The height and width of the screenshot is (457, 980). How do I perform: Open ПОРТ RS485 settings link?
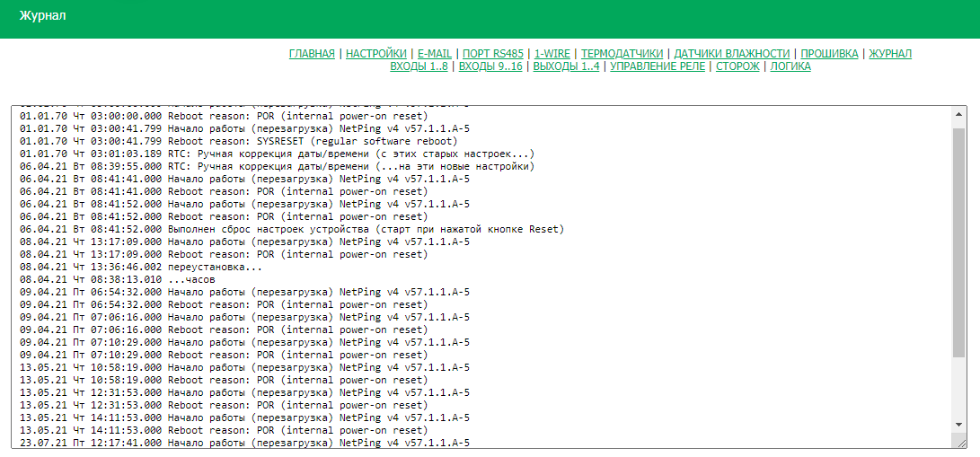tap(492, 54)
